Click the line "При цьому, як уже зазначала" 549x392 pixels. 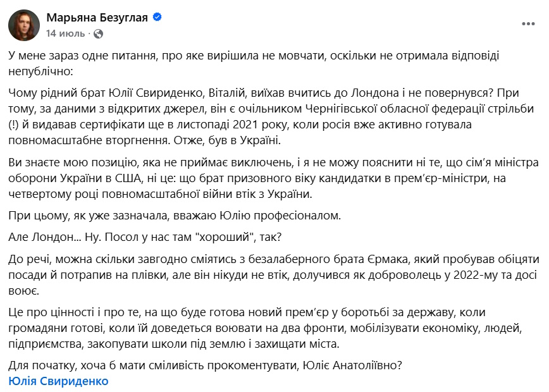pos(175,215)
